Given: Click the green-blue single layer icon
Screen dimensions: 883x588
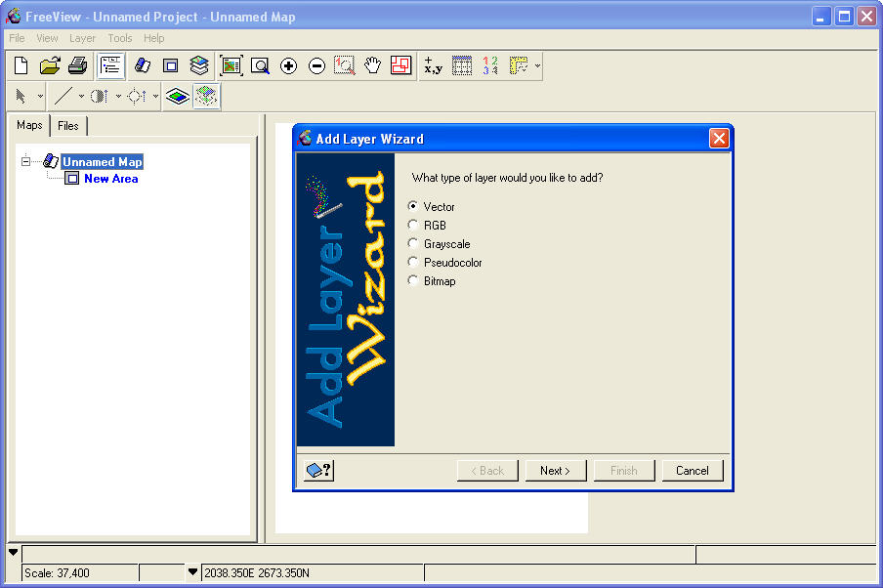Looking at the screenshot, I should point(178,97).
